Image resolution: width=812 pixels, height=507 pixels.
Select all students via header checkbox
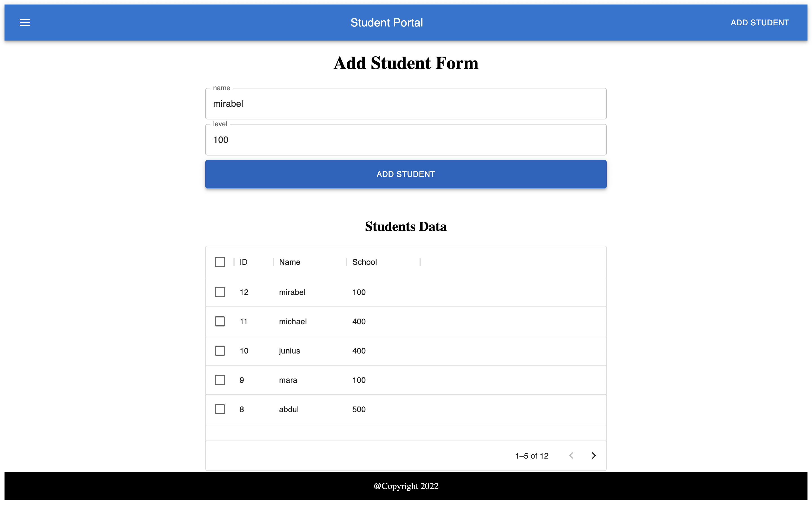click(220, 262)
